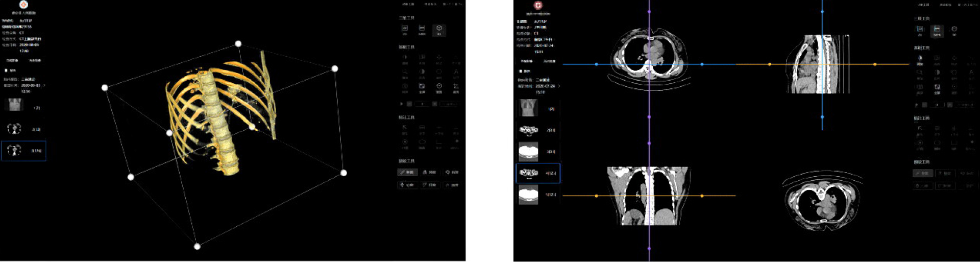Select the 2D view icon in left viewer

click(x=405, y=30)
